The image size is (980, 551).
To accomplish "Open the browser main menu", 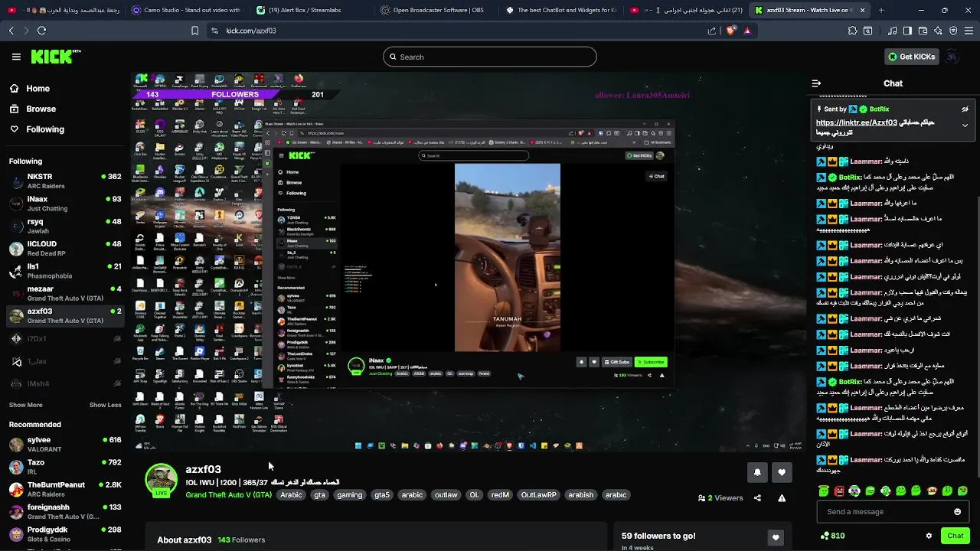I will (x=969, y=31).
